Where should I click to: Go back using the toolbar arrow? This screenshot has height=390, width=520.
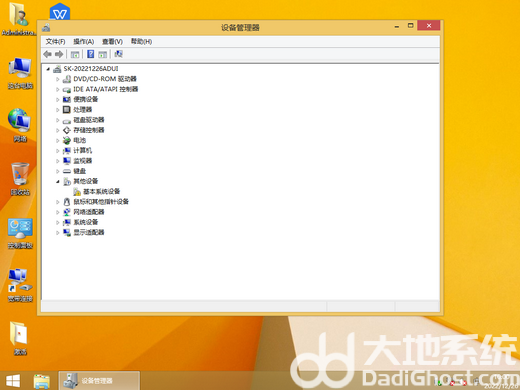coord(48,54)
